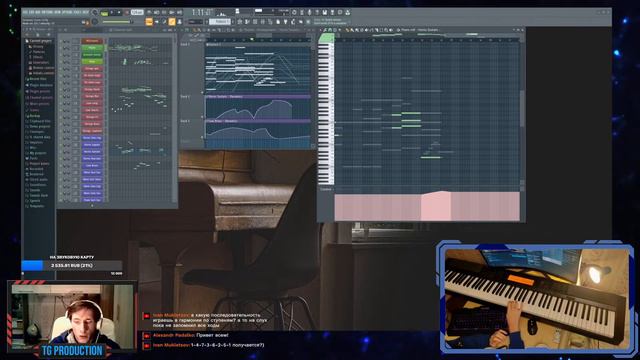The image size is (640, 360).
Task: Click the Play button in the transport bar
Action: pos(112,13)
